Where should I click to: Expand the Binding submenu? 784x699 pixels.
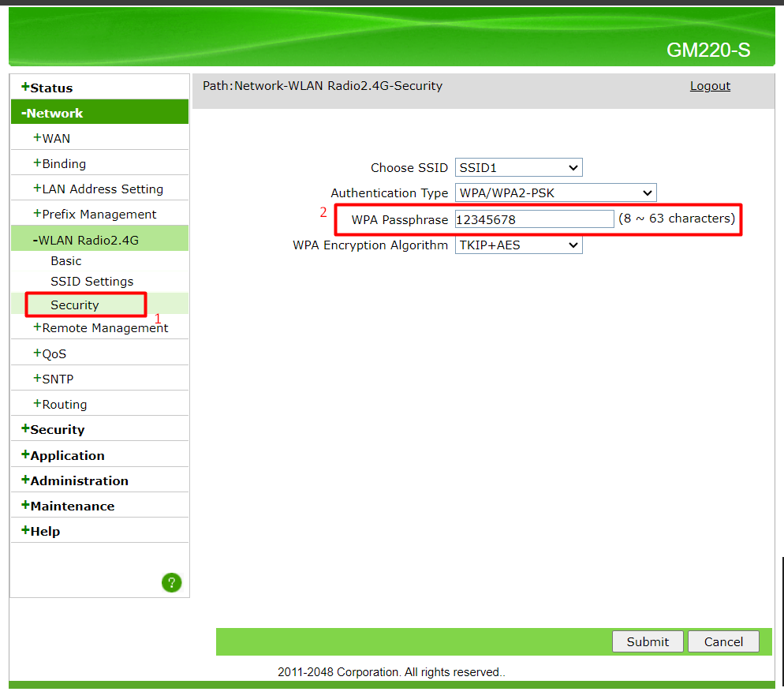tap(63, 164)
